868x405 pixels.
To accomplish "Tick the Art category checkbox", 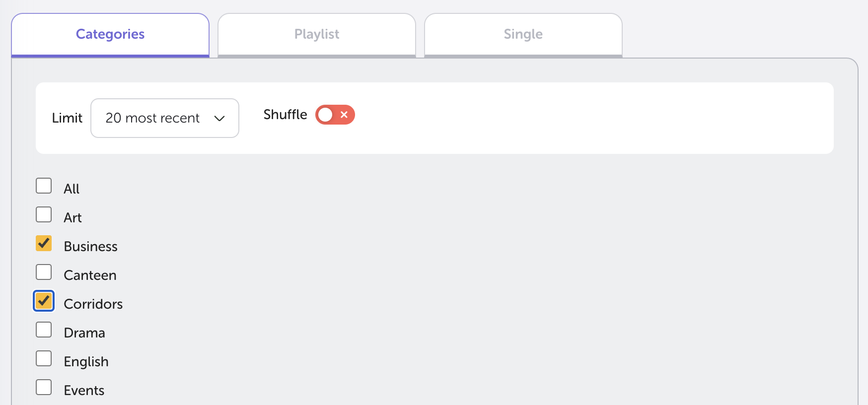I will pos(44,214).
